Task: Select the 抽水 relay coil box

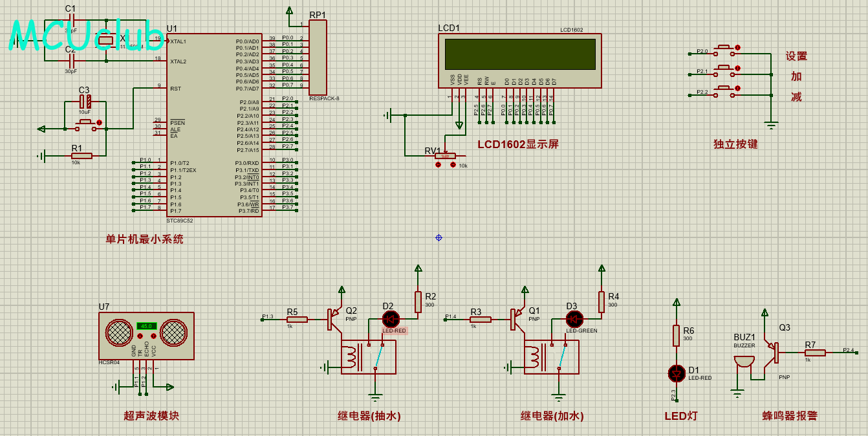Action: (x=369, y=356)
